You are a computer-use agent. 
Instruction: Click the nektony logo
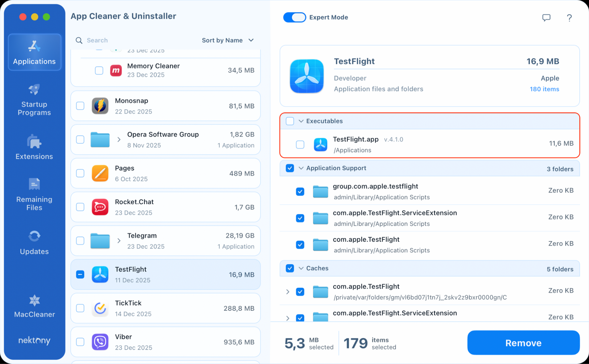[x=34, y=340]
